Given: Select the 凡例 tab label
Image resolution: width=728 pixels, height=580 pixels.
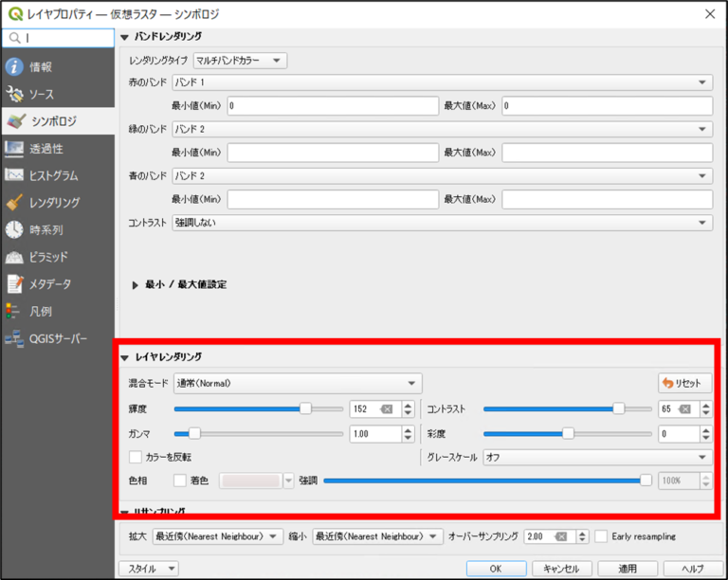Looking at the screenshot, I should 41,312.
